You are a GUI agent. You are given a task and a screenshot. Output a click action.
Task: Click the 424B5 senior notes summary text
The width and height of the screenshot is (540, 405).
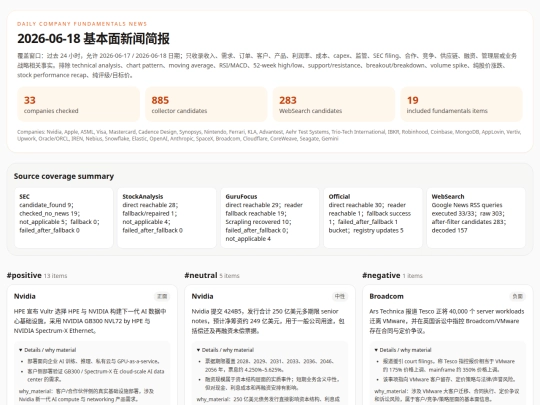[x=268, y=321]
